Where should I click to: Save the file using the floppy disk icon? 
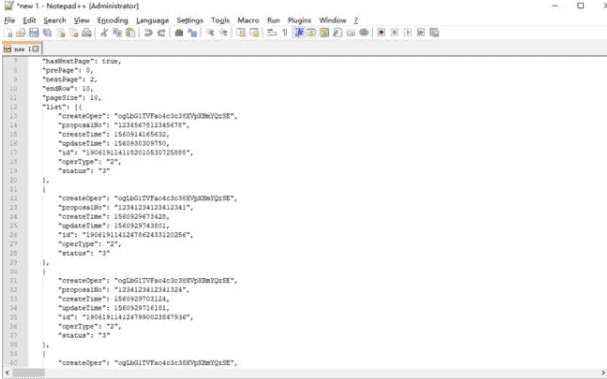(34, 33)
